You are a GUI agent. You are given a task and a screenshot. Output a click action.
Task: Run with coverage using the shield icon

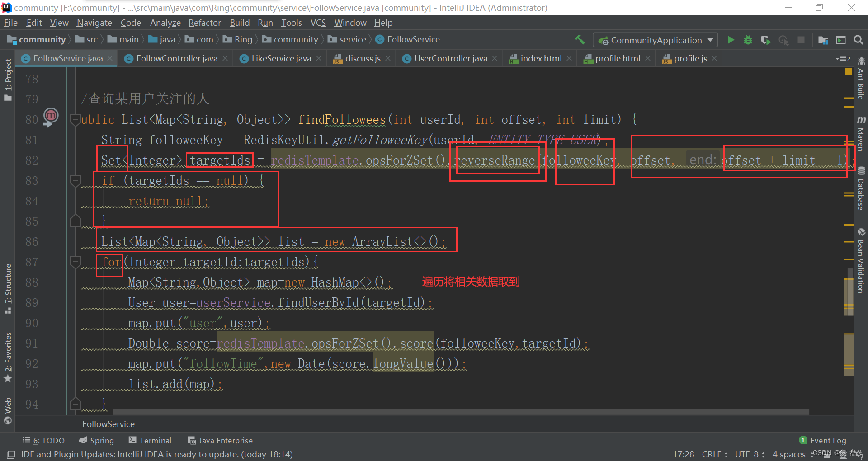[765, 40]
